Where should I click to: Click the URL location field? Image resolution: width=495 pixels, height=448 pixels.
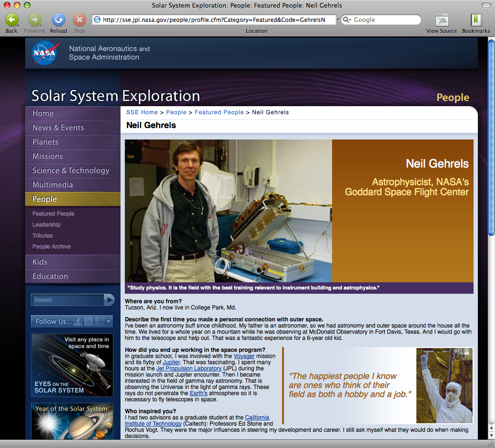[x=214, y=20]
